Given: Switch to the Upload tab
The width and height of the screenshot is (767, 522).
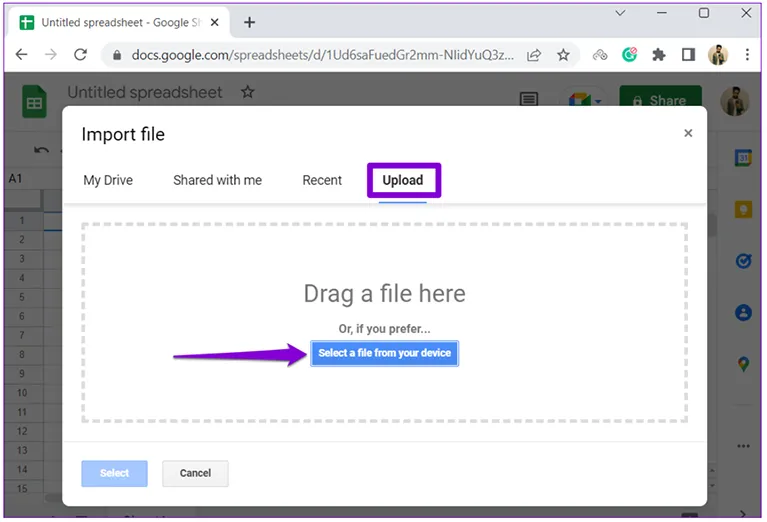Looking at the screenshot, I should (x=403, y=180).
